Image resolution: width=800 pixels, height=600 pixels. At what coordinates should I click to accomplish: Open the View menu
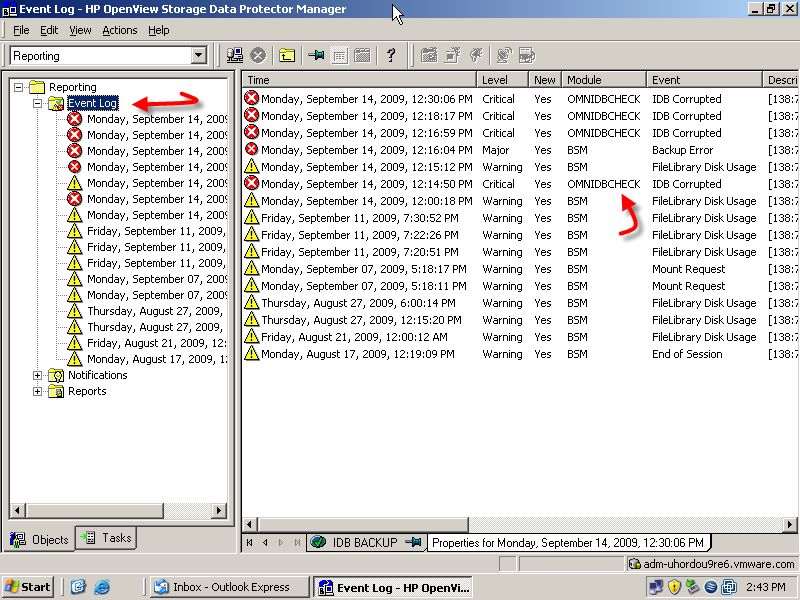pyautogui.click(x=80, y=30)
